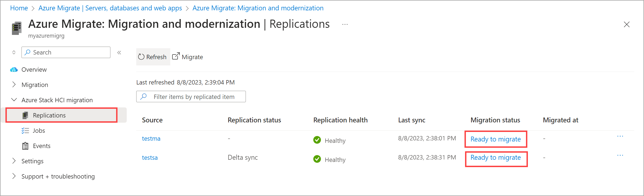Screen dimensions: 644x196
Task: Close the Replications blade
Action: click(627, 25)
